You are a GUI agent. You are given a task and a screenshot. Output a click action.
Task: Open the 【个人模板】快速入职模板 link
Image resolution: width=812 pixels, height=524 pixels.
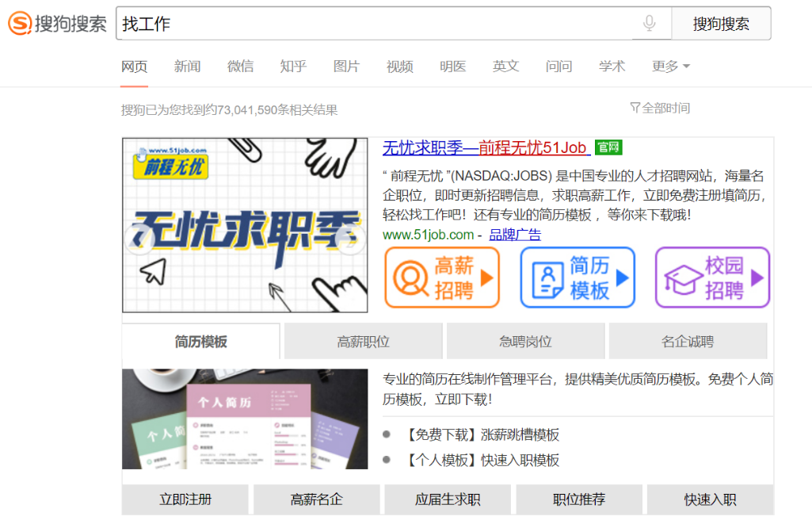(x=482, y=461)
